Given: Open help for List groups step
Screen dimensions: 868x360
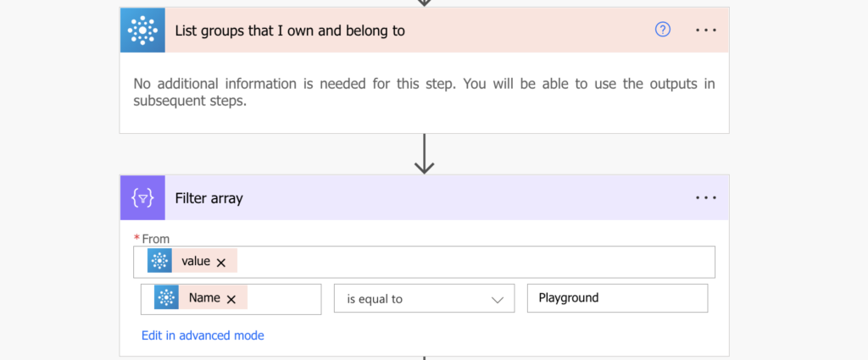Looking at the screenshot, I should click(663, 30).
